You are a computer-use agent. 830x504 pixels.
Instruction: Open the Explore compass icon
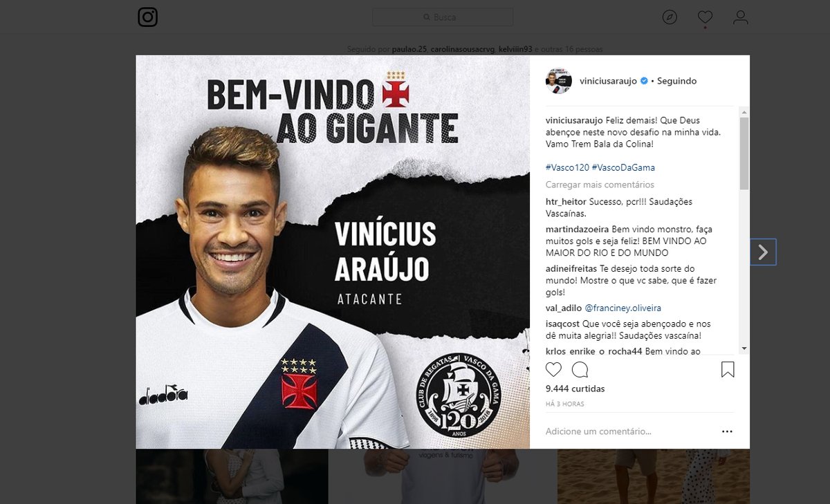(670, 17)
